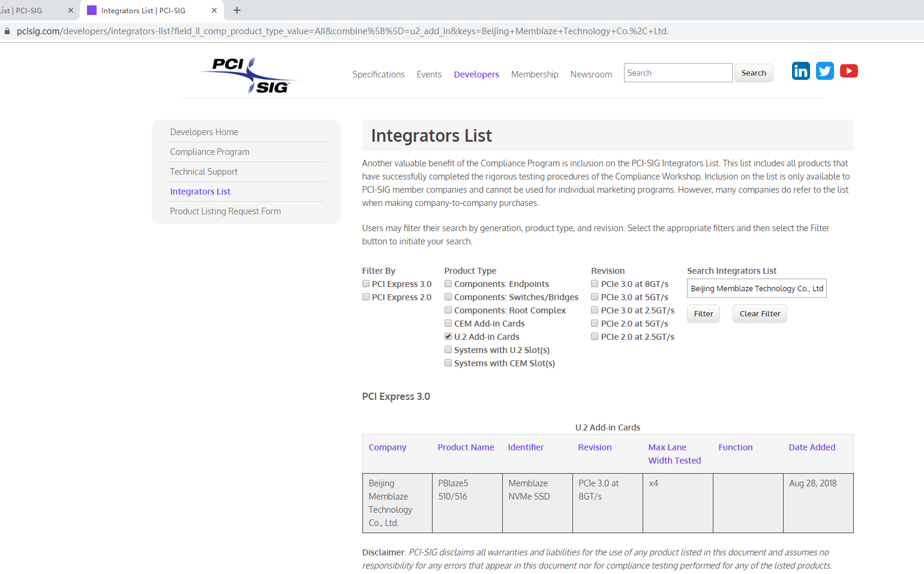Sort table by Max Lane Width Tested

(x=674, y=454)
